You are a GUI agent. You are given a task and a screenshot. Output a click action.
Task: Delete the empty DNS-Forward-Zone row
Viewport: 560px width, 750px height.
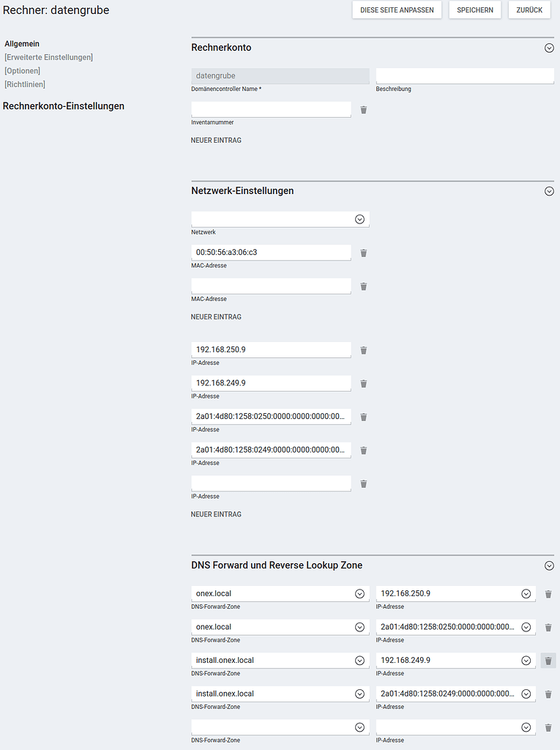(x=548, y=727)
